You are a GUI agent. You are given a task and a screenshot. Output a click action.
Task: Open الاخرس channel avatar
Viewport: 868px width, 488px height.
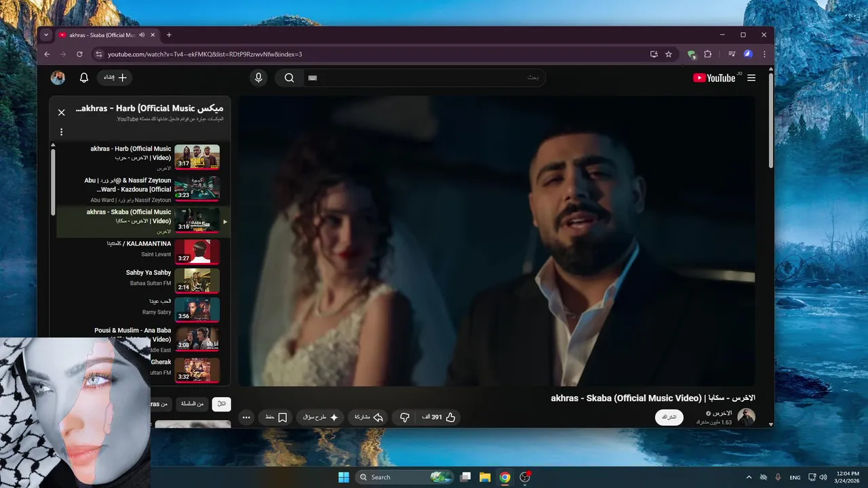pos(746,417)
